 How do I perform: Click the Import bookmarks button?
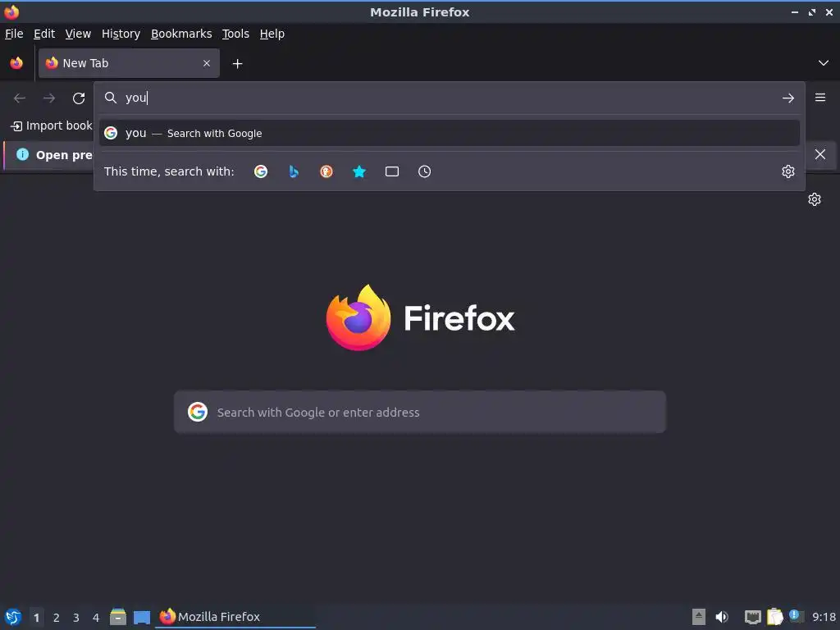(52, 126)
